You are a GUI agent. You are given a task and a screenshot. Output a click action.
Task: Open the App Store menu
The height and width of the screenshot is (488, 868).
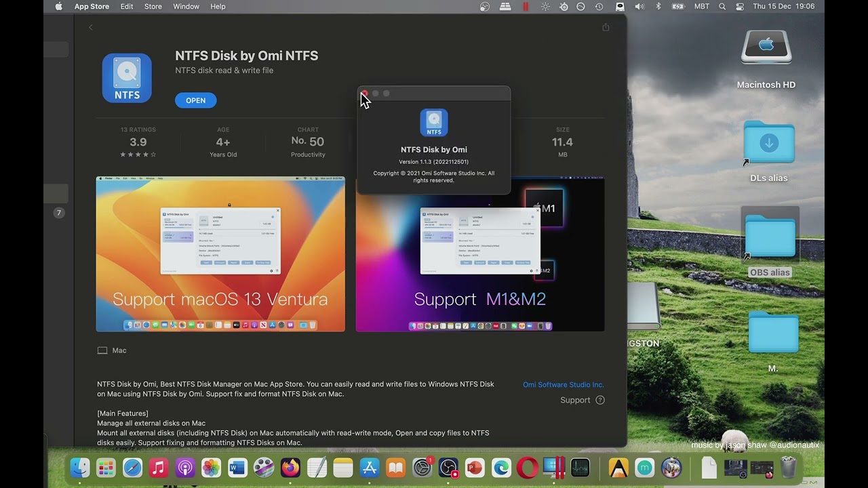(92, 6)
